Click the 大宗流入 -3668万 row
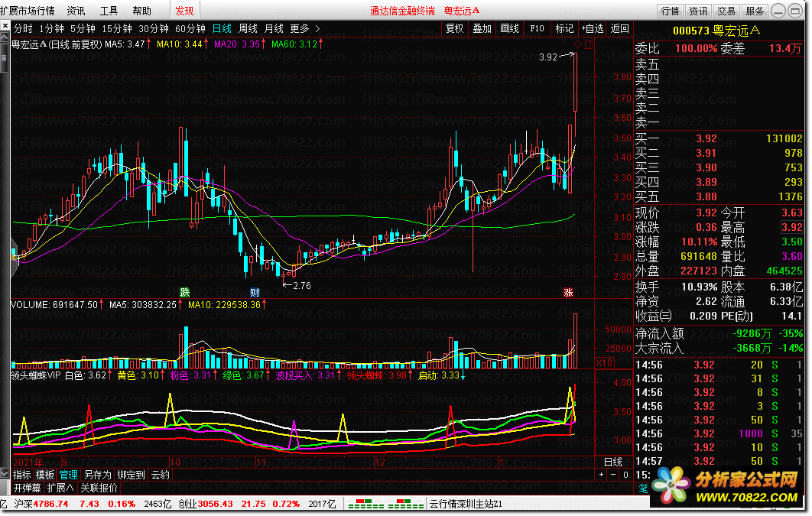The height and width of the screenshot is (516, 812). click(719, 348)
